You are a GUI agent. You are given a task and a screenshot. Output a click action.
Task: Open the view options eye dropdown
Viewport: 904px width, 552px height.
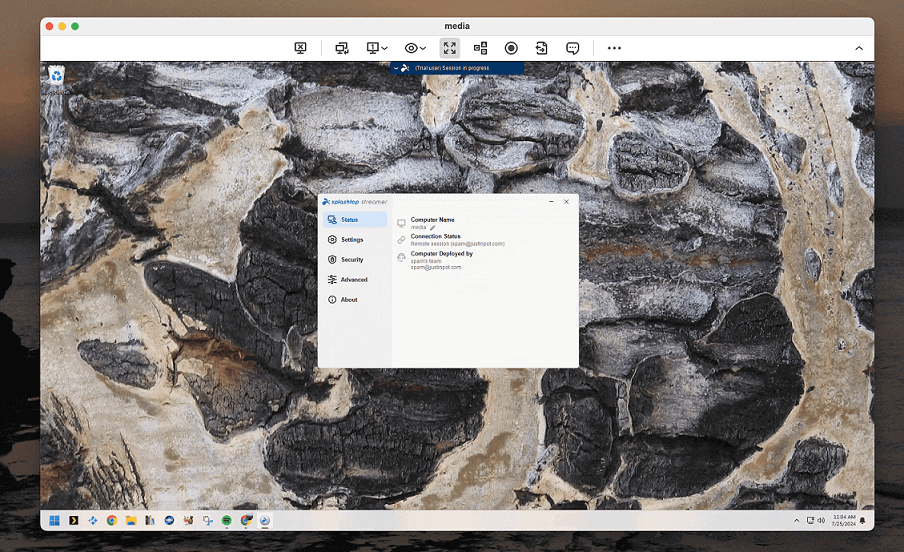415,48
